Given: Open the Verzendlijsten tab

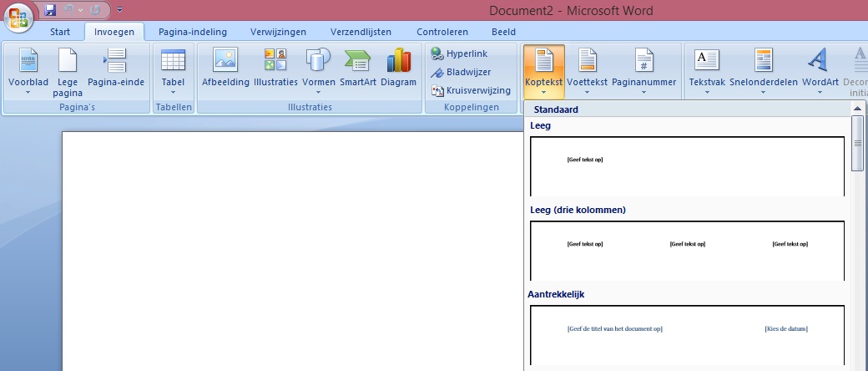Looking at the screenshot, I should coord(361,32).
